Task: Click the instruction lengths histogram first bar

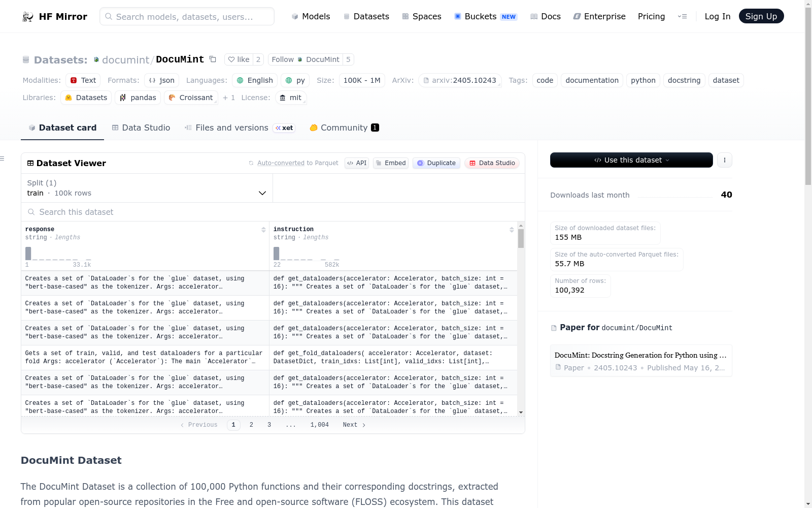Action: click(x=276, y=253)
